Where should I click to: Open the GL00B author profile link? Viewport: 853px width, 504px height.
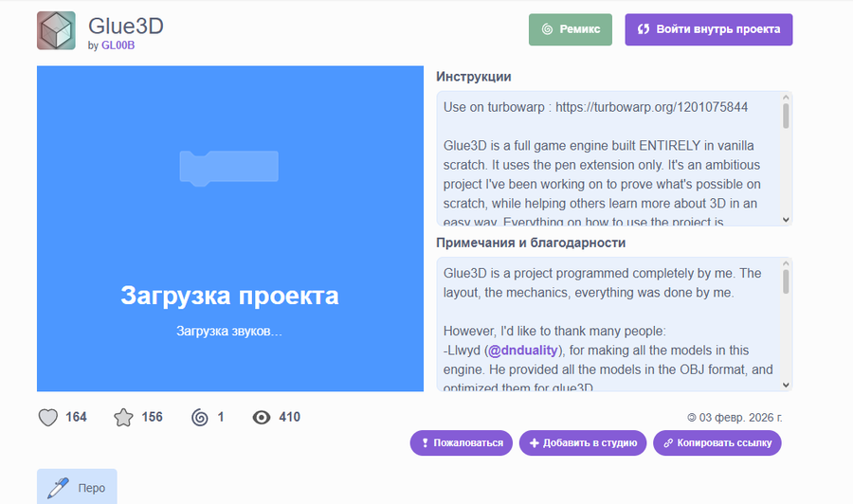[118, 45]
